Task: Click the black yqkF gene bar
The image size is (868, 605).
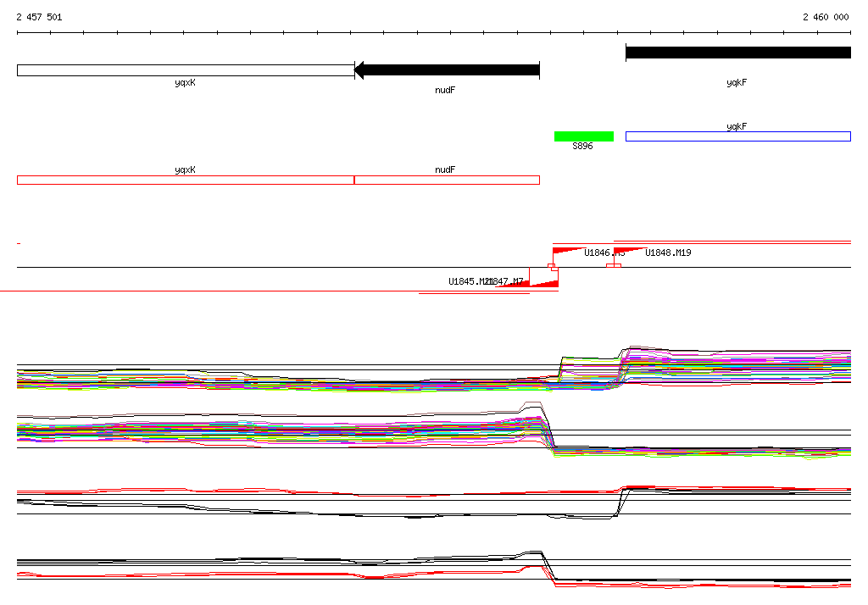Action: [x=737, y=53]
